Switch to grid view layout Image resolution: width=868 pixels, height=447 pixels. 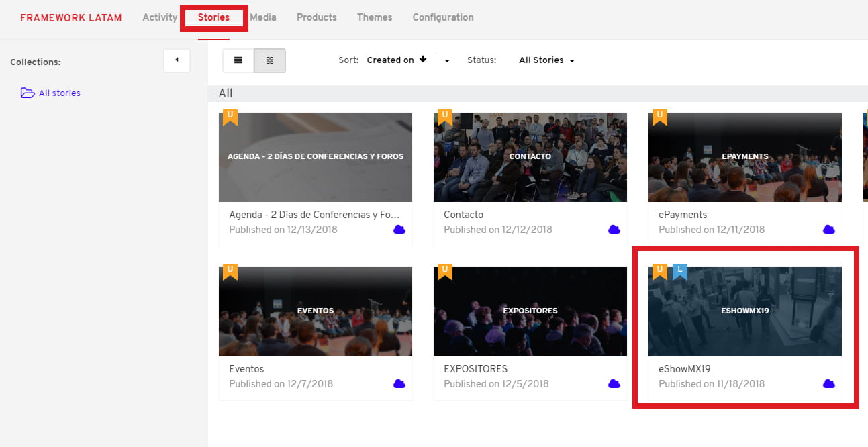tap(270, 60)
